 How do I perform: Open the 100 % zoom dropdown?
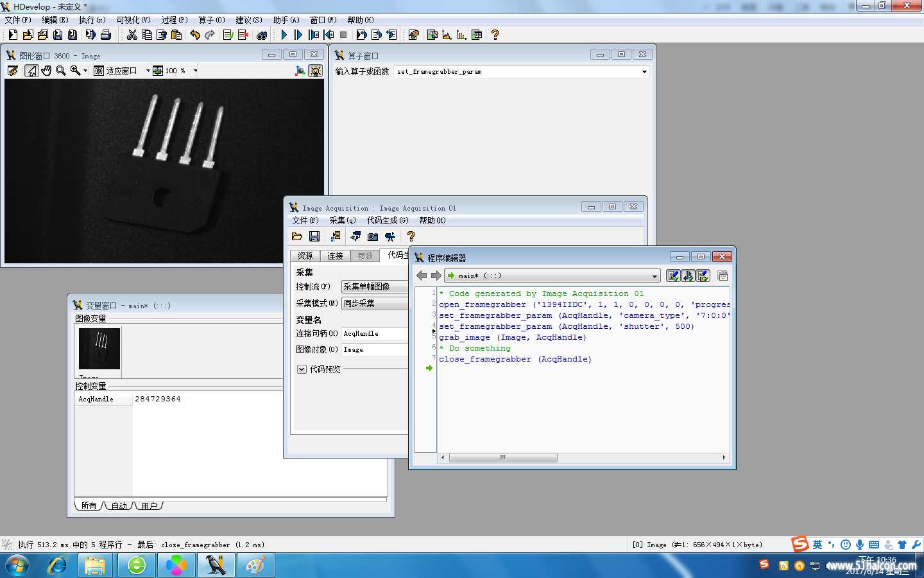195,71
